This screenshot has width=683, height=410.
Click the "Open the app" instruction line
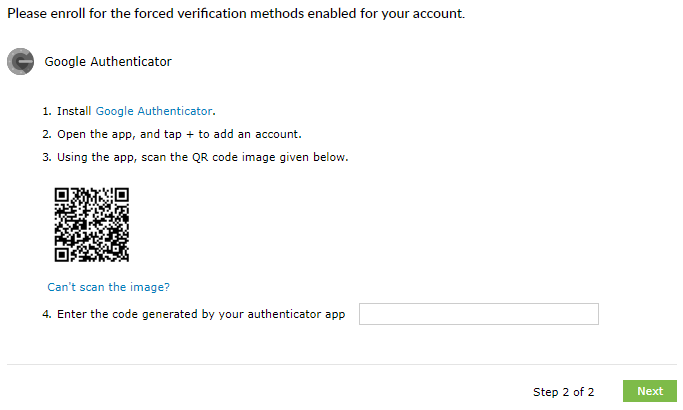178,134
